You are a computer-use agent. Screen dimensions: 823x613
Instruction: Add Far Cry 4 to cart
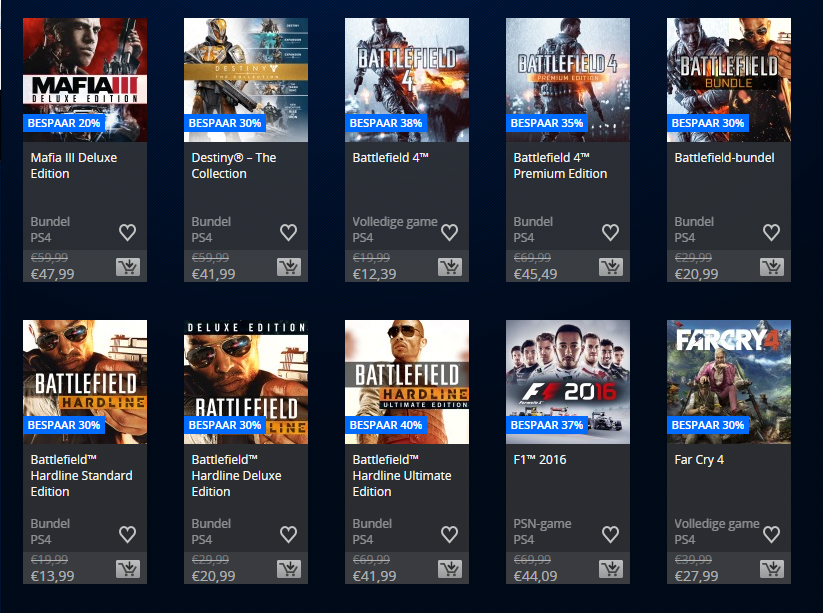(771, 569)
